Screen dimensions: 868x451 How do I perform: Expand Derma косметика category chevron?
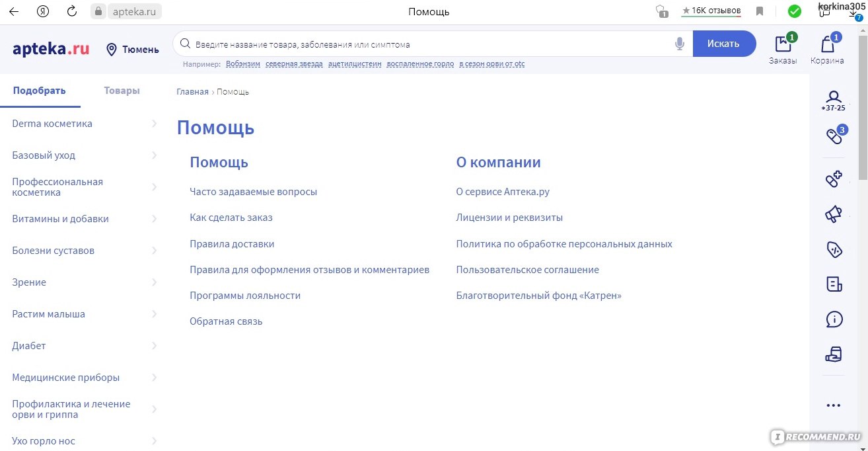(154, 124)
